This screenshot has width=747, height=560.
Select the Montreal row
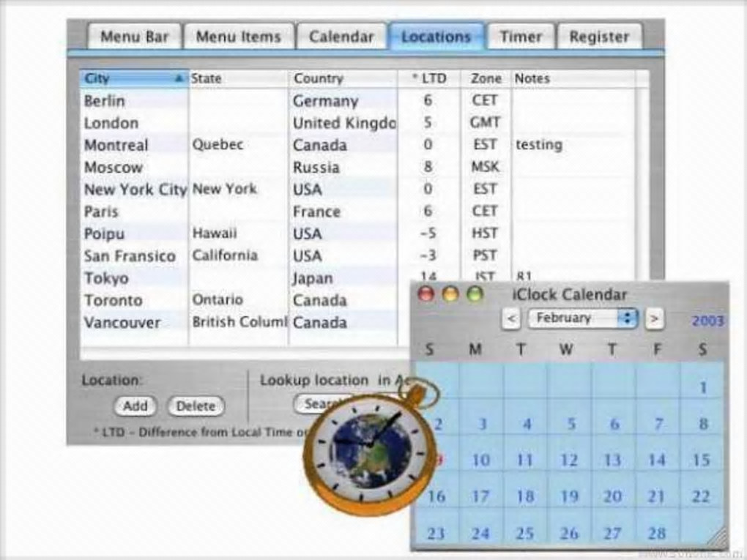pyautogui.click(x=357, y=145)
